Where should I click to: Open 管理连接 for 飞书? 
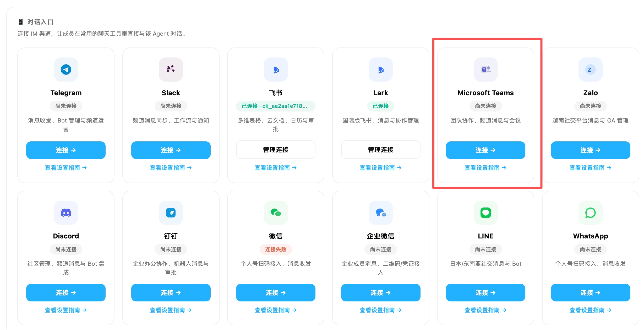[x=276, y=150]
